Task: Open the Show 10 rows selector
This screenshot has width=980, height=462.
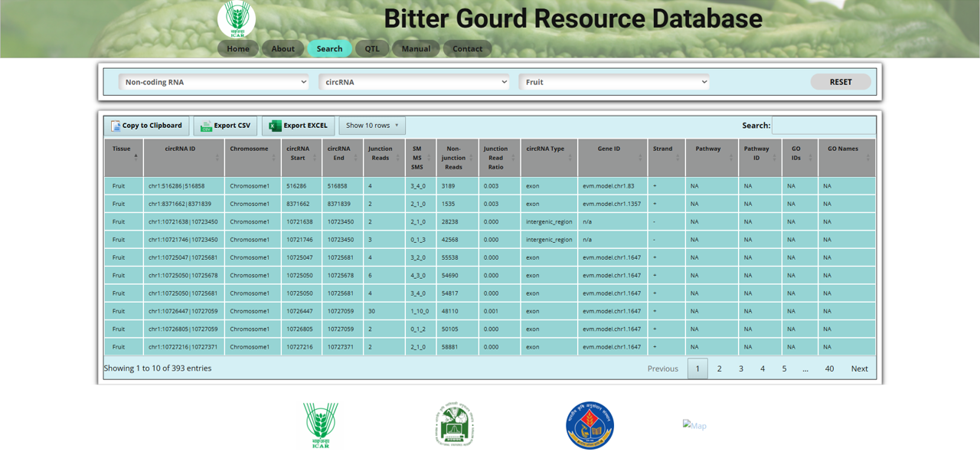Action: point(372,126)
